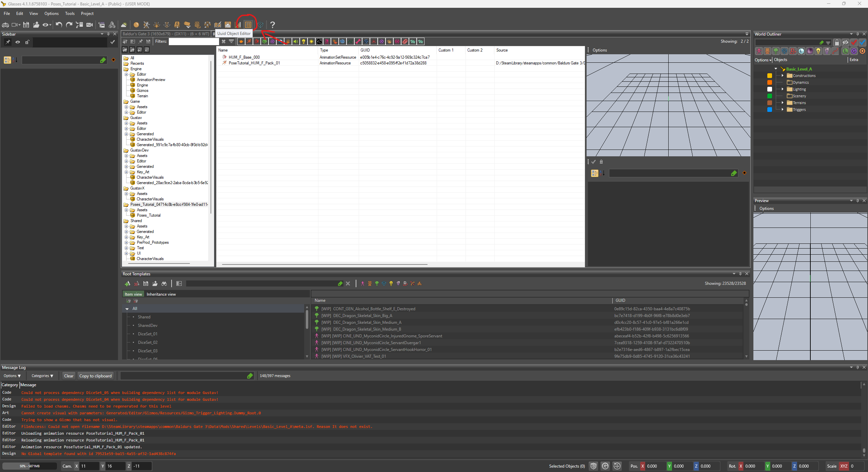Collapse the All node in Root Templates
This screenshot has height=472, width=868.
127,309
